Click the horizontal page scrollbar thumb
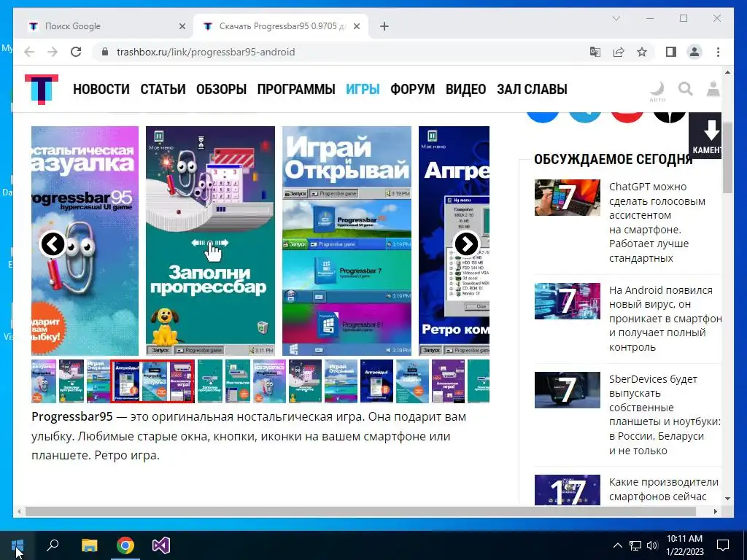This screenshot has width=747, height=560. (x=360, y=511)
